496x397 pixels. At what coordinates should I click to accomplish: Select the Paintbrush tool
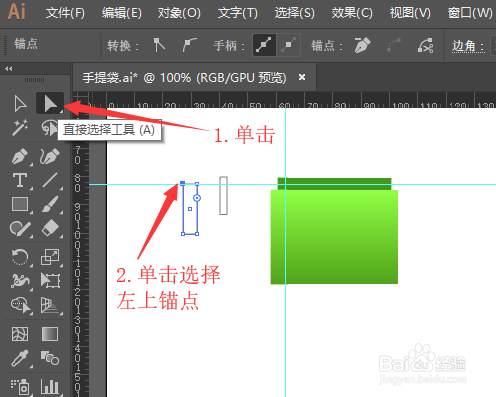pos(50,204)
